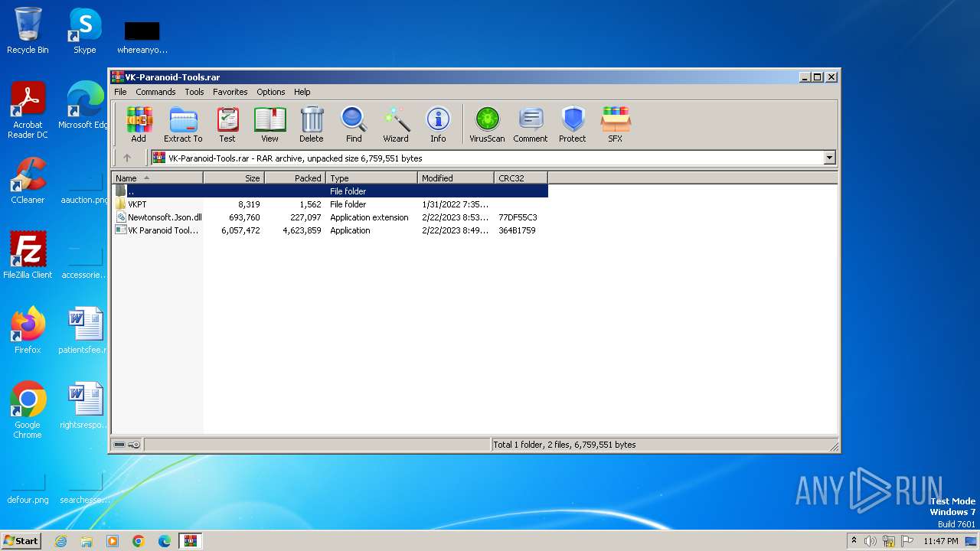Open the View toolbar icon
Image resolution: width=980 pixels, height=551 pixels.
tap(269, 125)
